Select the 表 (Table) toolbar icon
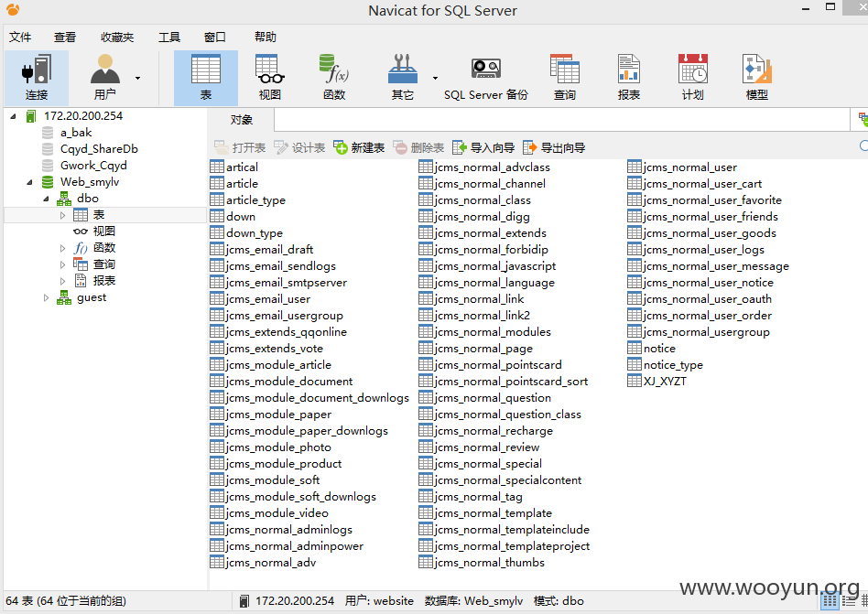The image size is (868, 614). 206,78
